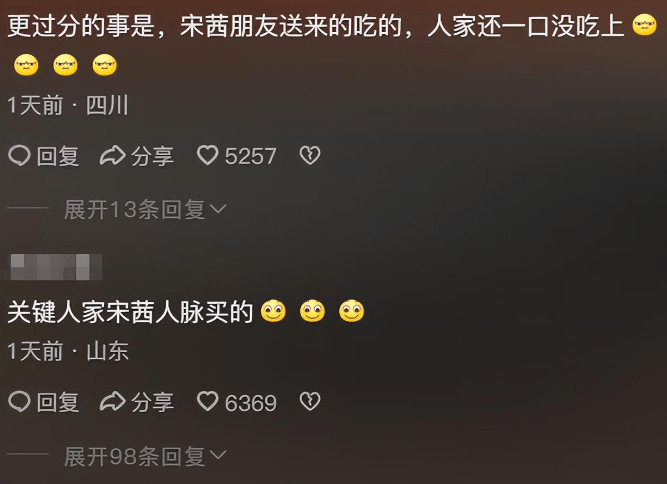The image size is (667, 484).
Task: Click the 6369 like count
Action: 251,403
